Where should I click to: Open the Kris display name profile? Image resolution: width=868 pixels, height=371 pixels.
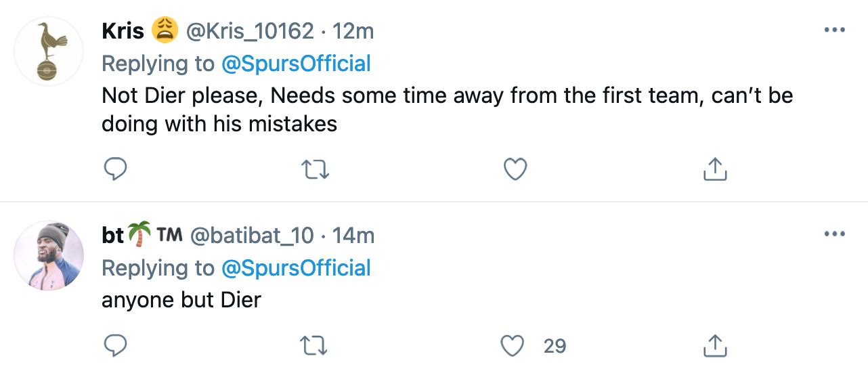point(123,31)
